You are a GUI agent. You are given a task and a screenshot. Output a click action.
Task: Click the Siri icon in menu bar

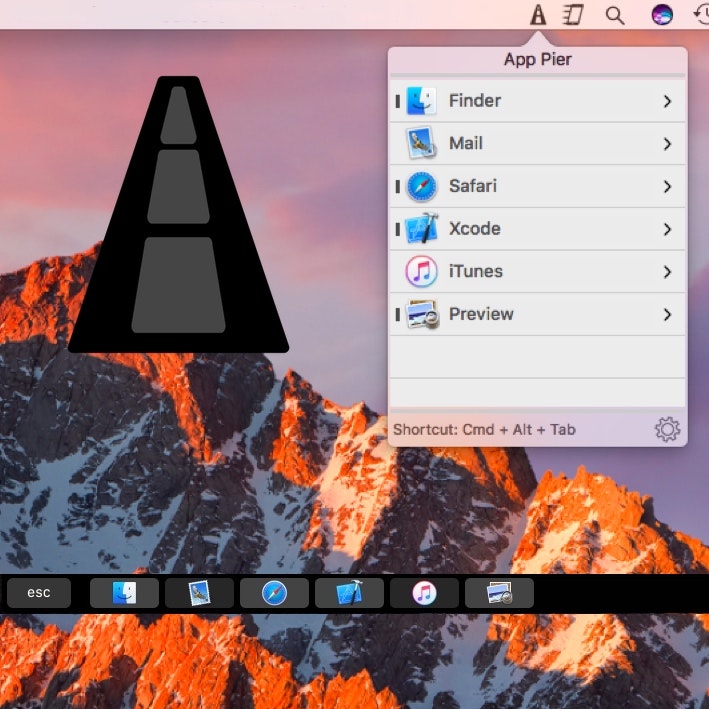point(661,15)
